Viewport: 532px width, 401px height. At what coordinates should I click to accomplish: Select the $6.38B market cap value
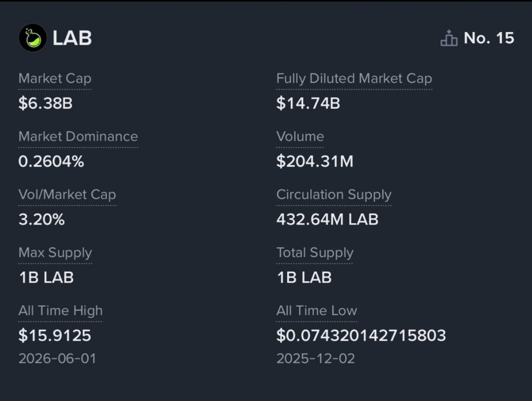(45, 103)
